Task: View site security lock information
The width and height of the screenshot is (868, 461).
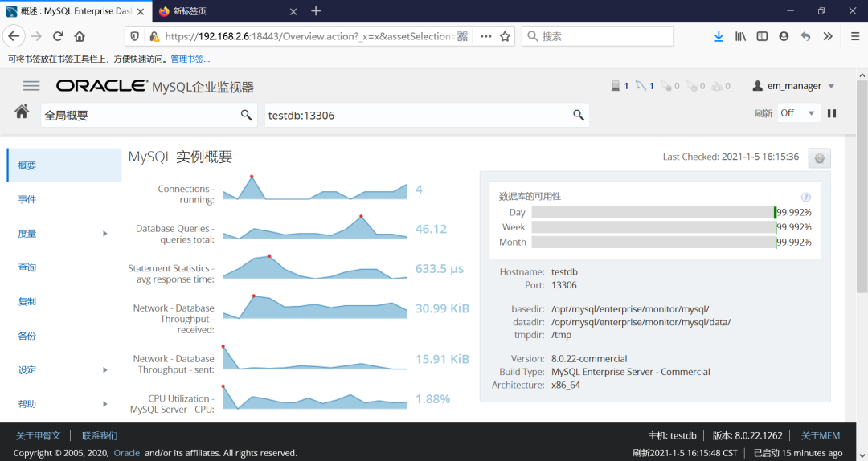Action: pos(154,36)
